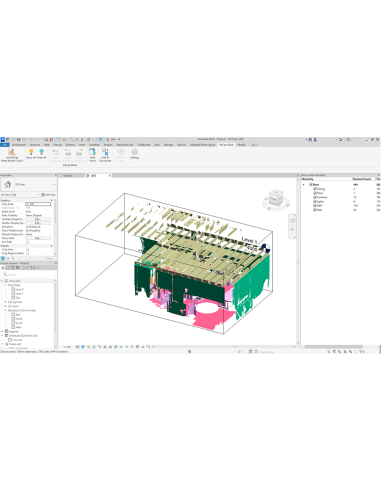Uncheck the MEP mesh category

(x=315, y=206)
